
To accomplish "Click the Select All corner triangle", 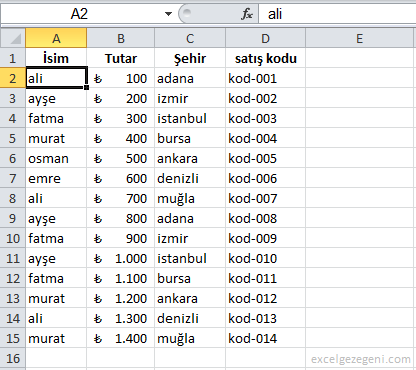I will 13,38.
